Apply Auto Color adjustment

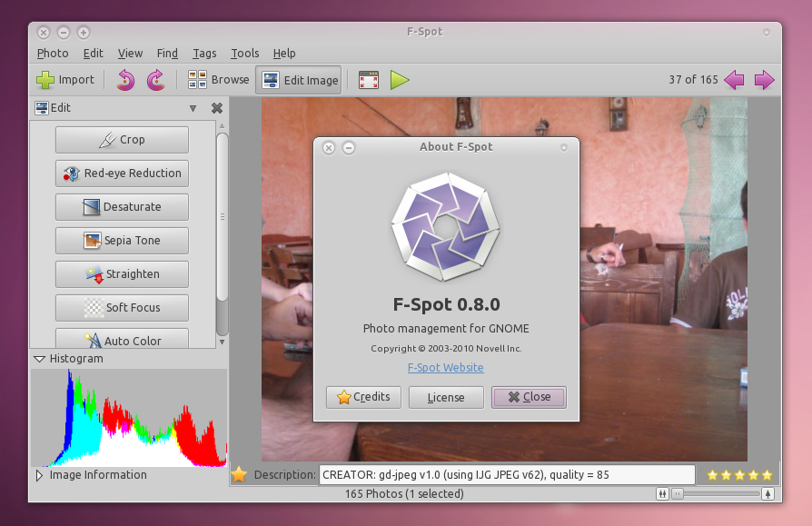[123, 339]
